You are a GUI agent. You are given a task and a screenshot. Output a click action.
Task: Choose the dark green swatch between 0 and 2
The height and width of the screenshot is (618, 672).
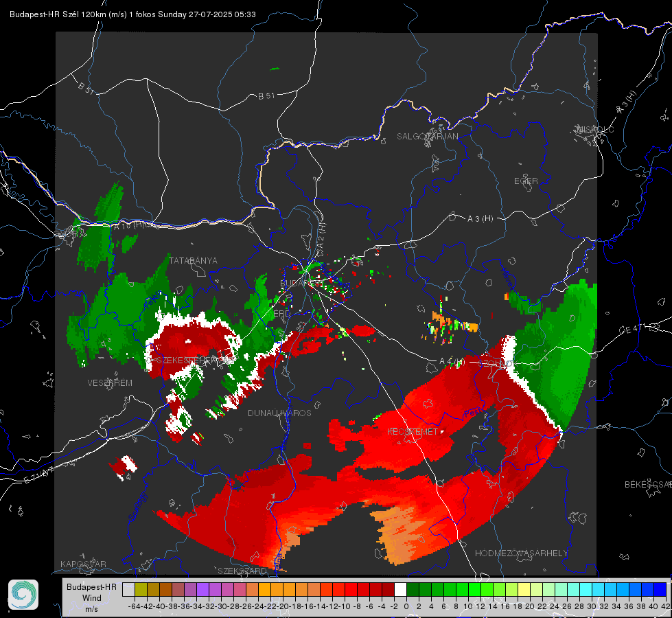coord(413,589)
